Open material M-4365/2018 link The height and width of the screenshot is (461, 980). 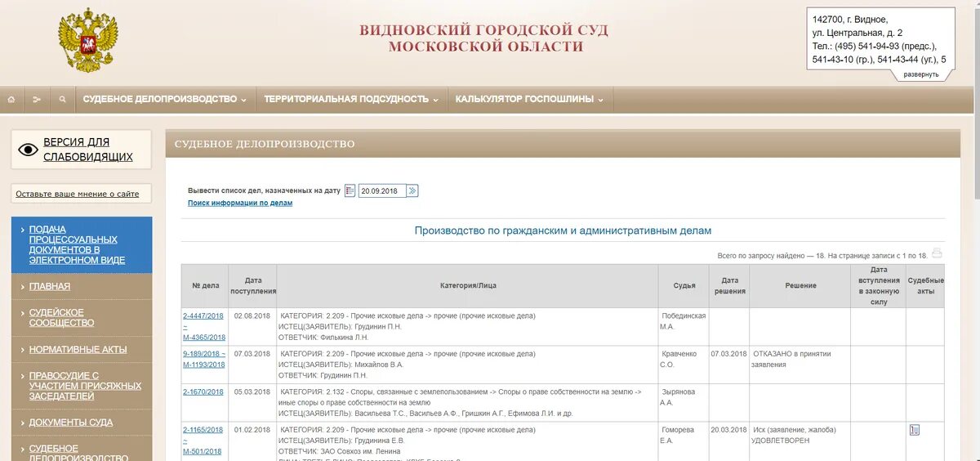204,337
